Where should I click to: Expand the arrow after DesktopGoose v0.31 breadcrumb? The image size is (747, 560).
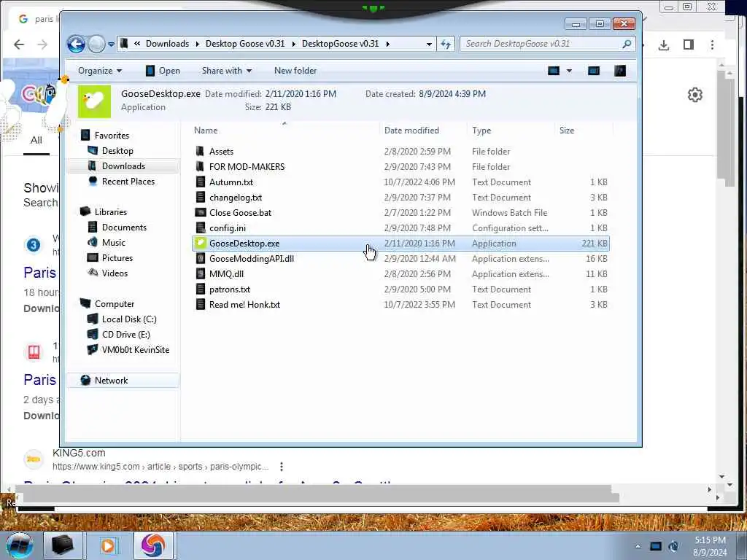point(388,44)
